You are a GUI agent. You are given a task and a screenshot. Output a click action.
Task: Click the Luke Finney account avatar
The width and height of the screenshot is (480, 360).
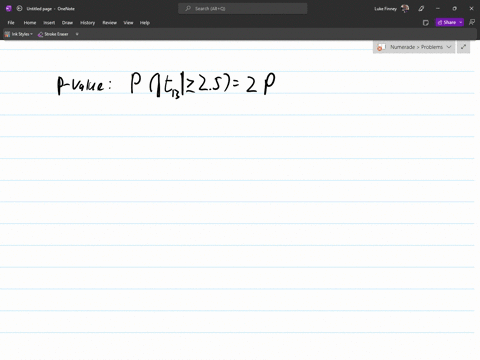405,9
